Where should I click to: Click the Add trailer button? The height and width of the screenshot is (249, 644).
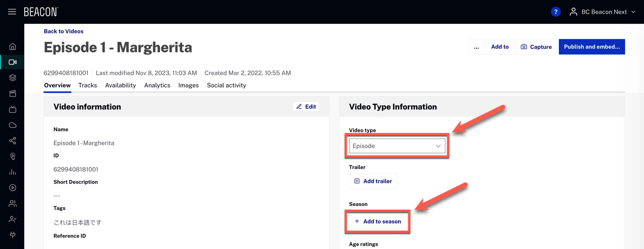pyautogui.click(x=373, y=181)
